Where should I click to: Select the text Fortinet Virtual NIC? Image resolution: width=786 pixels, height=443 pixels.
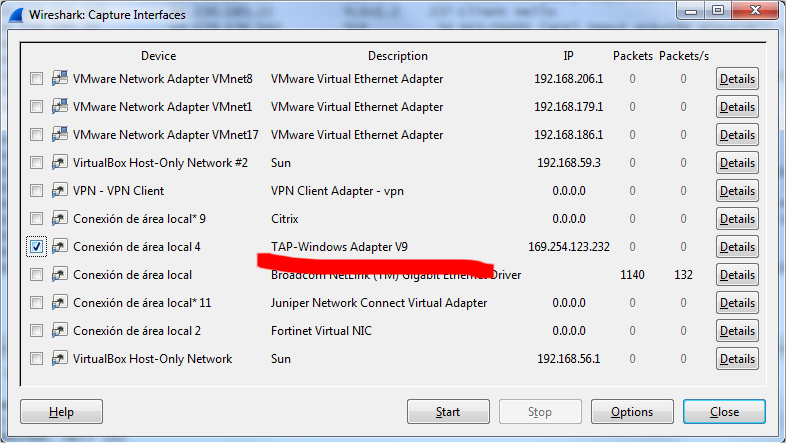pyautogui.click(x=321, y=331)
